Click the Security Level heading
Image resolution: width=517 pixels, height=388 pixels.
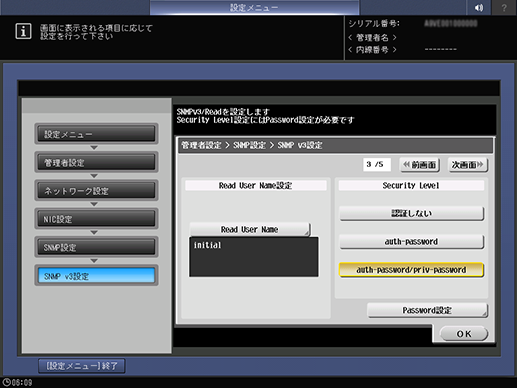tap(411, 186)
